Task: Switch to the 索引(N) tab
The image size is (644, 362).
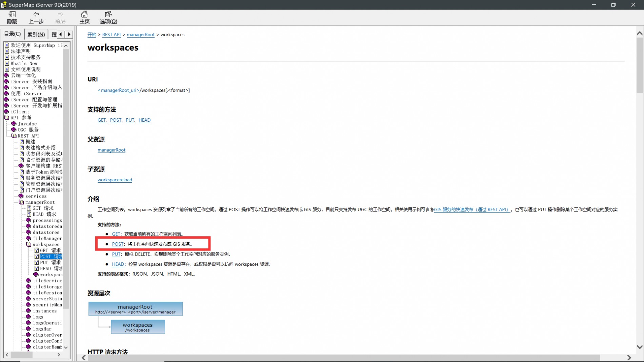Action: point(36,34)
